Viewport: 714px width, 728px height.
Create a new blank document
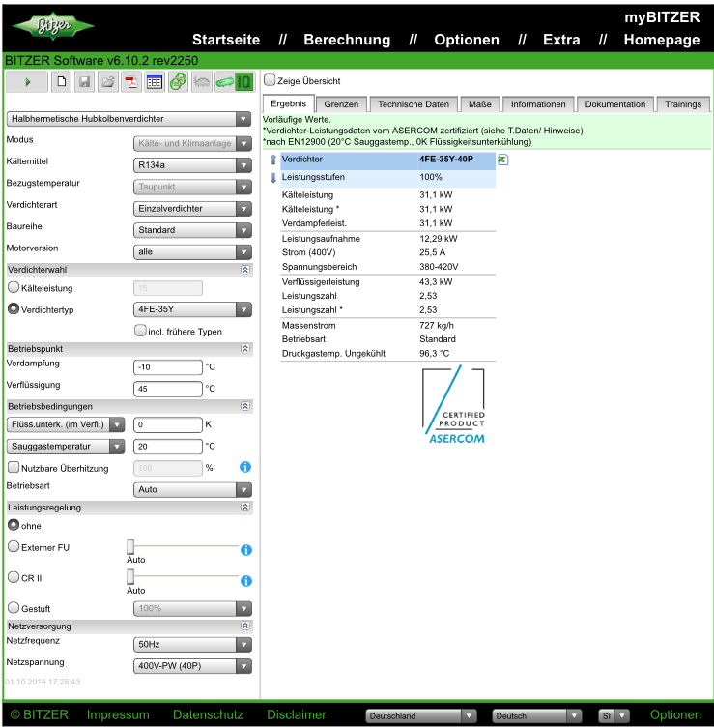(61, 82)
